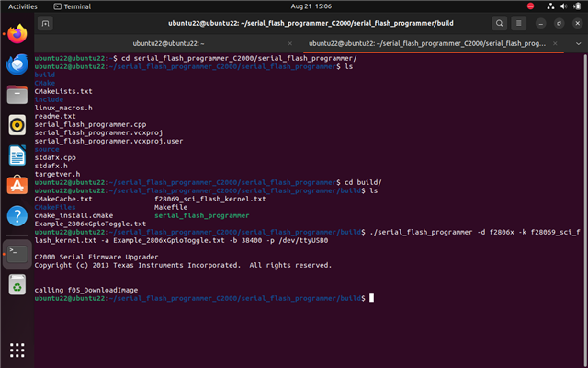The height and width of the screenshot is (368, 588).
Task: Open the terminal hamburger menu
Action: [x=518, y=23]
